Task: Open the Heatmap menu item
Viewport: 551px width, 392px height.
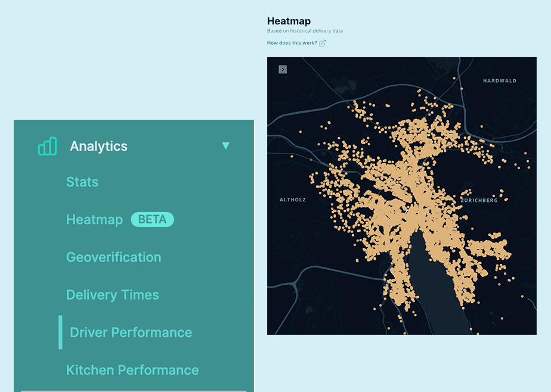Action: [x=95, y=220]
